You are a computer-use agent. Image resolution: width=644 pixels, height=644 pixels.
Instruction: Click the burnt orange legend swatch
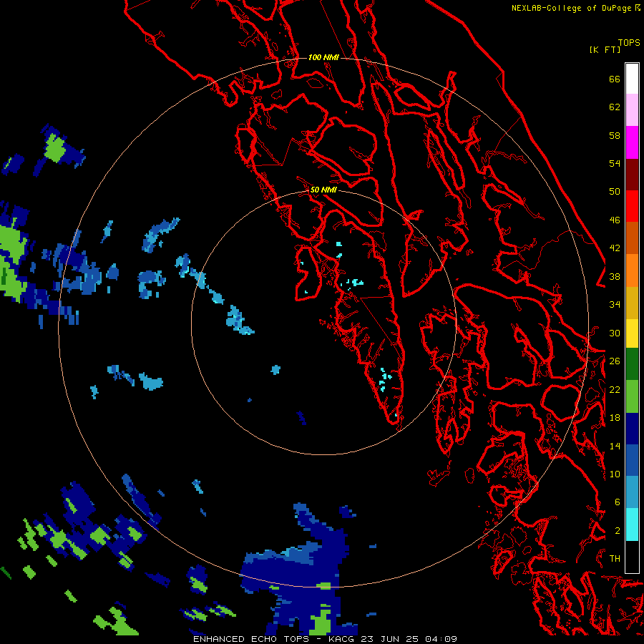(632, 238)
